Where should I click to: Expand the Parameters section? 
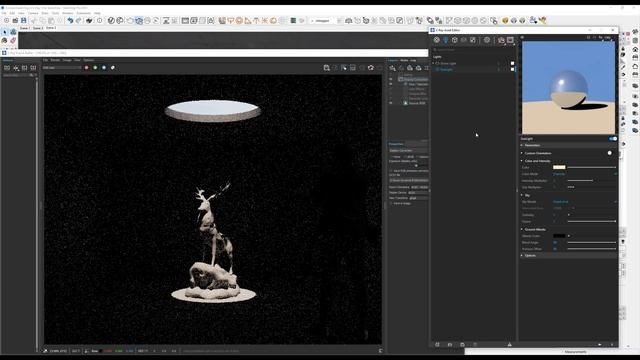522,145
